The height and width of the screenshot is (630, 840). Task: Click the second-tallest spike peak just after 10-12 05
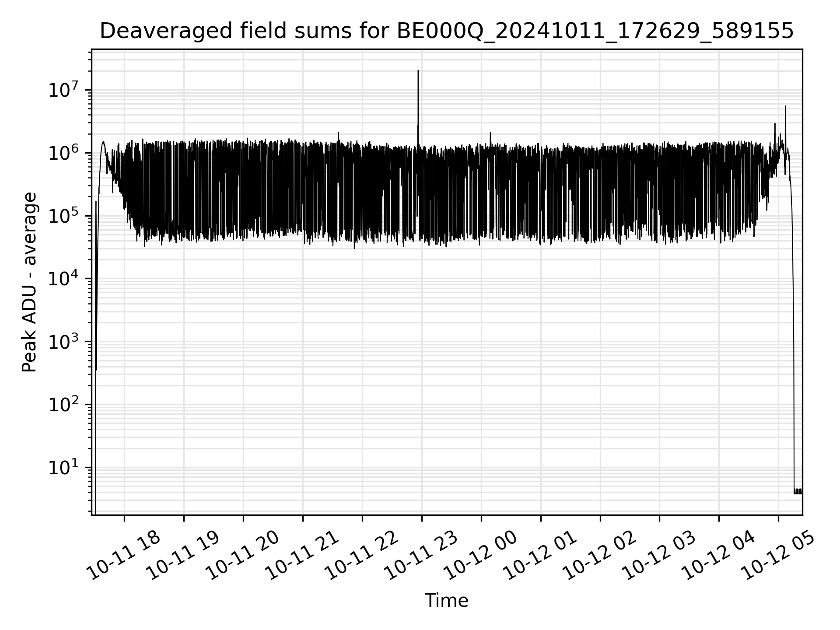[785, 106]
